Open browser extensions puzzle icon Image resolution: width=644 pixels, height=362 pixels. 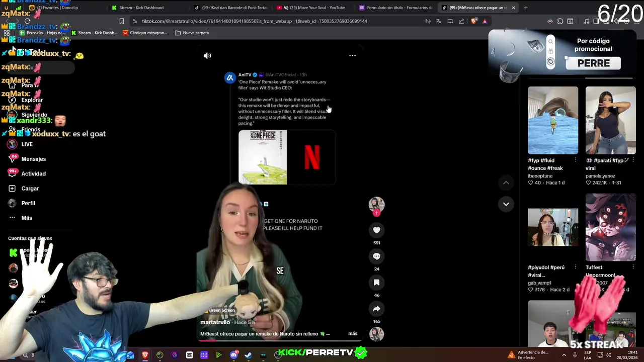click(x=560, y=21)
